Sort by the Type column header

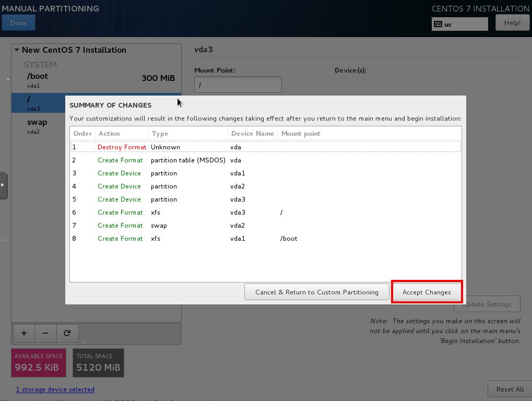[x=188, y=134]
